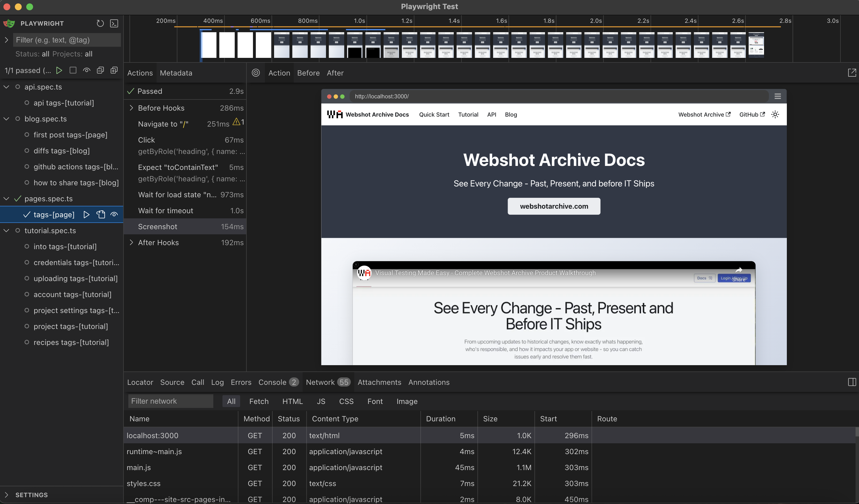Filter network requests by Fetch
The width and height of the screenshot is (859, 504).
tap(259, 401)
